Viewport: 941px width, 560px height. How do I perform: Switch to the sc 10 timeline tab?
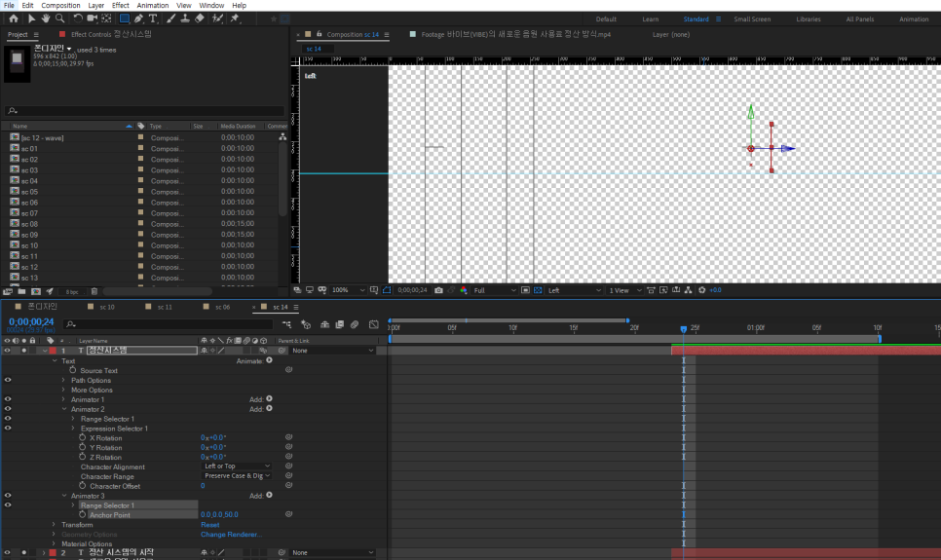107,307
